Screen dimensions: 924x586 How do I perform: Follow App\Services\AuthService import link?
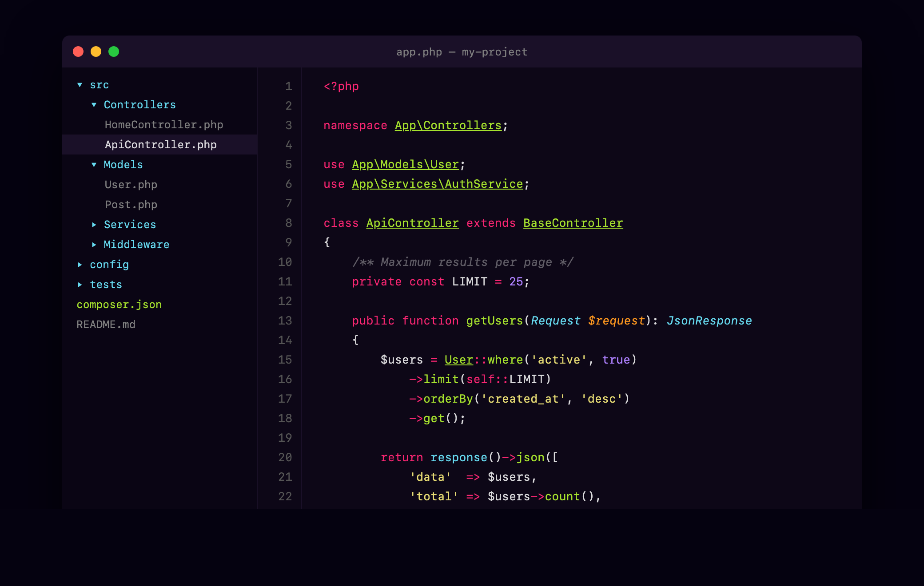click(437, 184)
